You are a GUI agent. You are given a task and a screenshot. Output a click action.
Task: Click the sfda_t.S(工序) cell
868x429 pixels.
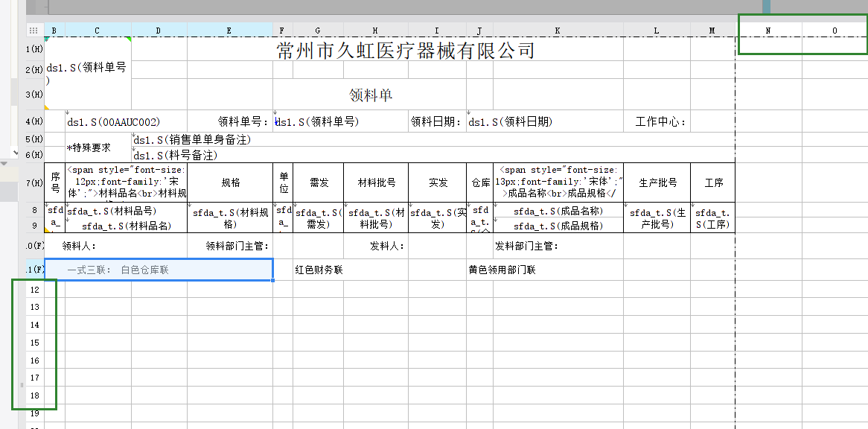713,217
